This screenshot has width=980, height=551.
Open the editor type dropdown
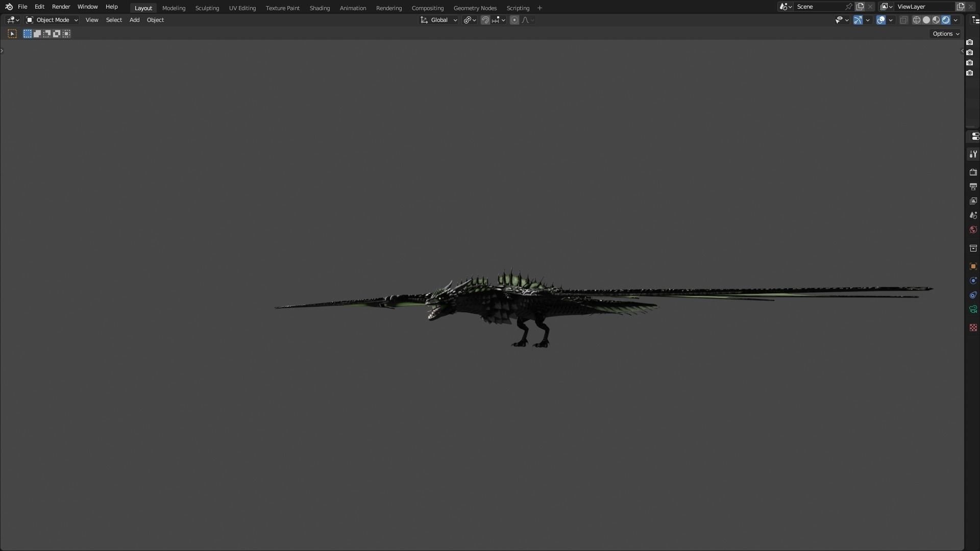pos(13,20)
